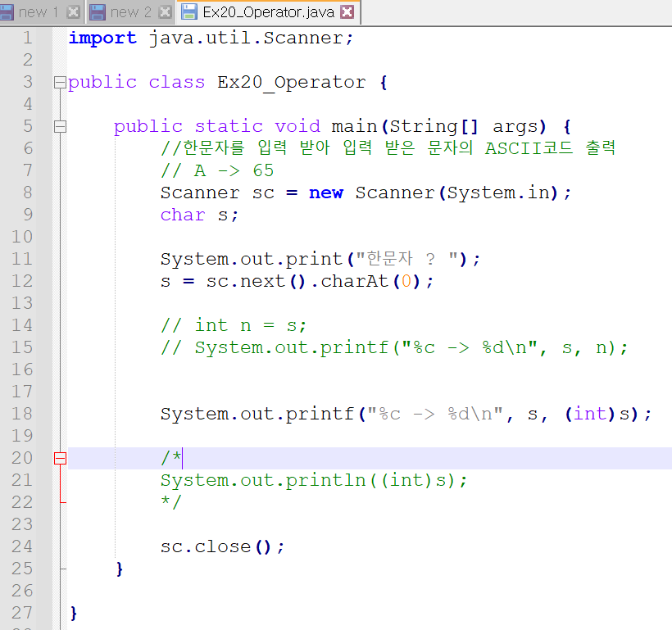This screenshot has width=672, height=630.
Task: Click line number 18 in the margin
Action: tap(22, 414)
